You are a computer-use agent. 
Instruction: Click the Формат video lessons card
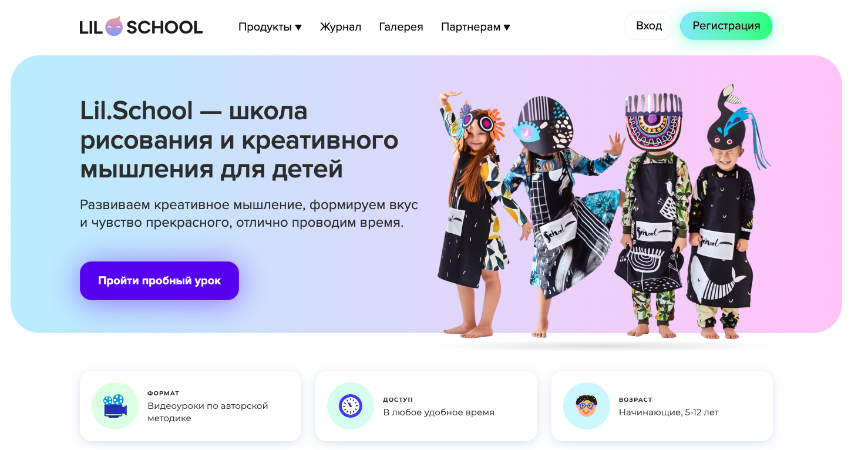pyautogui.click(x=190, y=406)
